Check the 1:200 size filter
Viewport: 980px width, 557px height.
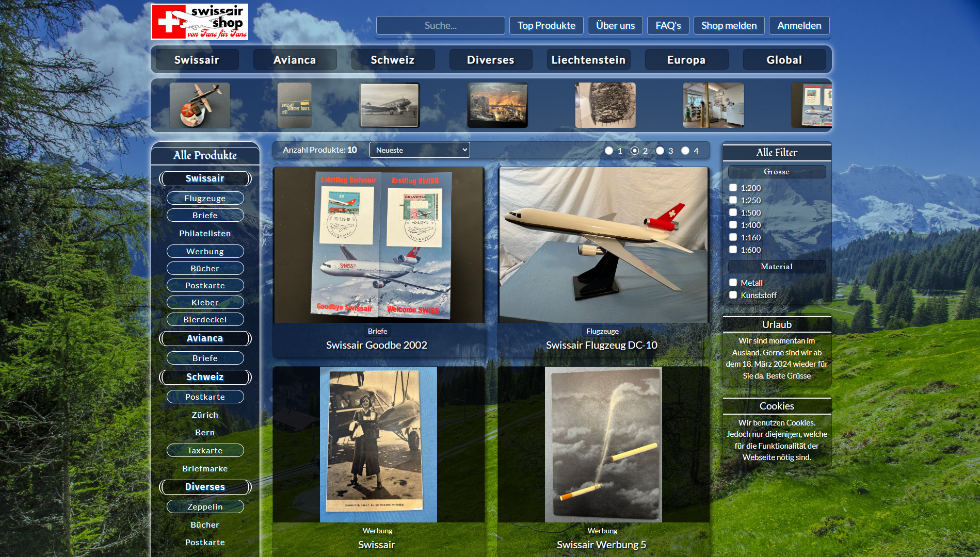click(733, 188)
